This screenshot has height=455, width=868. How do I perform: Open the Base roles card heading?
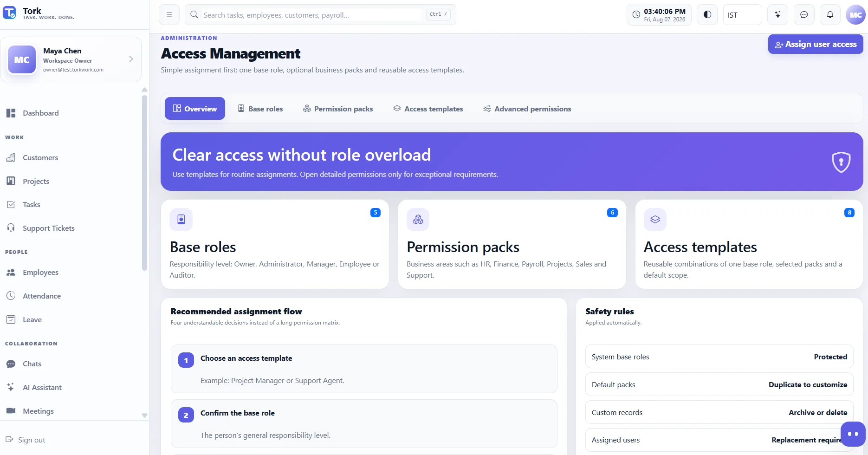point(203,247)
